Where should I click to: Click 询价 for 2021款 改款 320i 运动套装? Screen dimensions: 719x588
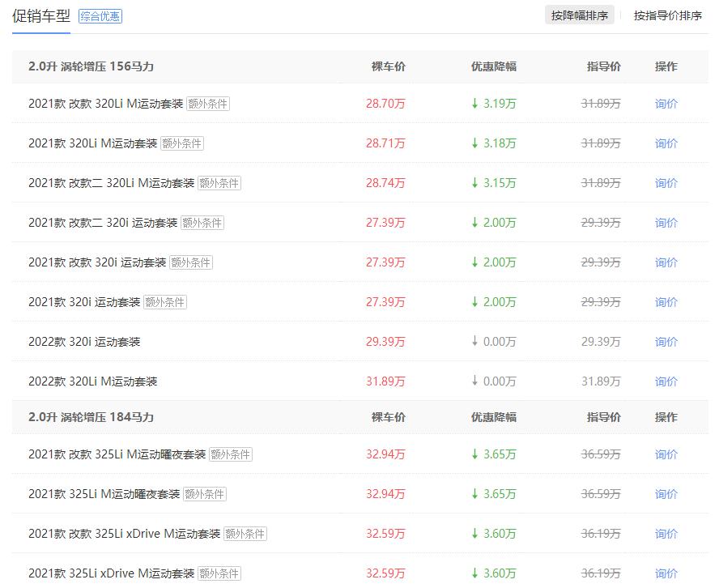tap(666, 262)
